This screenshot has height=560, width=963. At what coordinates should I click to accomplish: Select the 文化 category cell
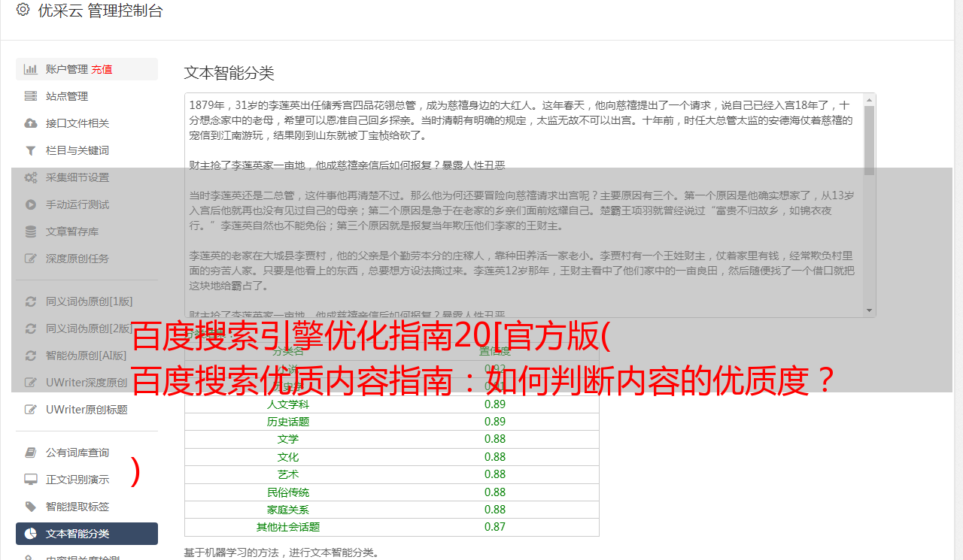288,457
